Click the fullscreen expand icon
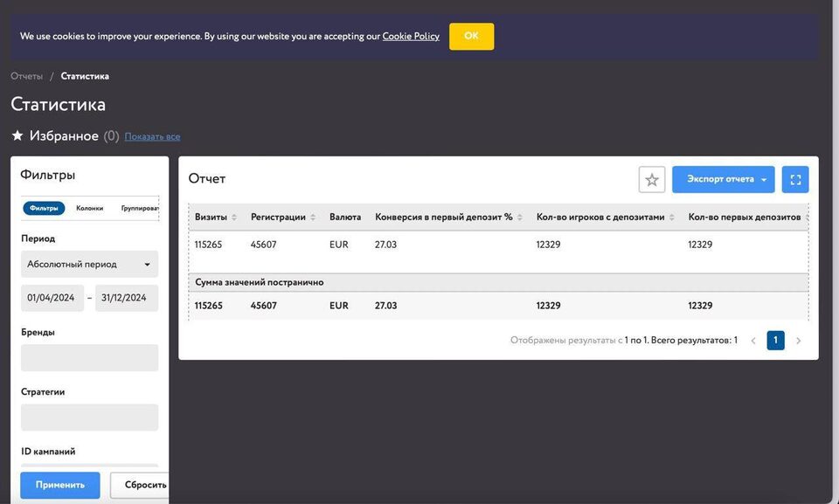This screenshot has width=839, height=504. click(x=795, y=179)
